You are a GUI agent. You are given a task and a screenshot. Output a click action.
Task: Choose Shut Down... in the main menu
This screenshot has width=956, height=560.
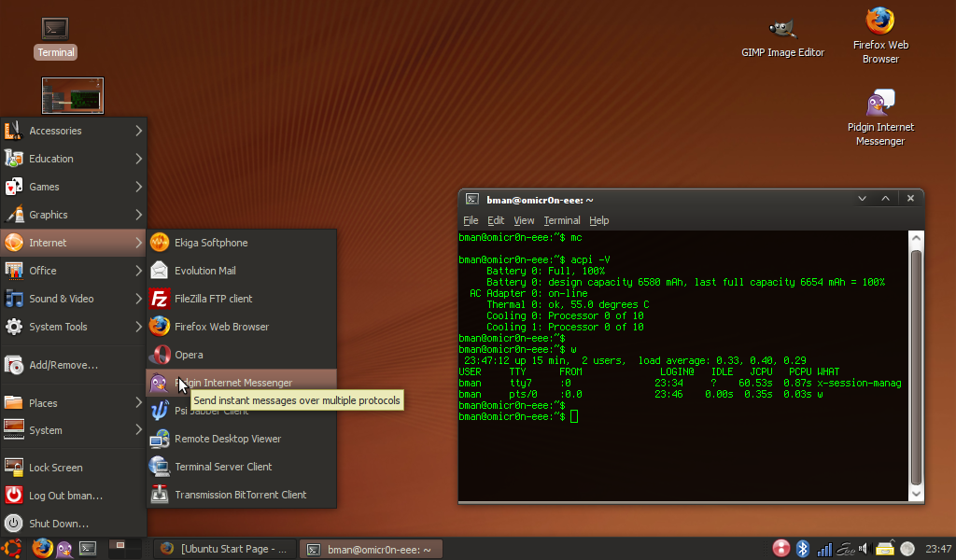coord(73,524)
